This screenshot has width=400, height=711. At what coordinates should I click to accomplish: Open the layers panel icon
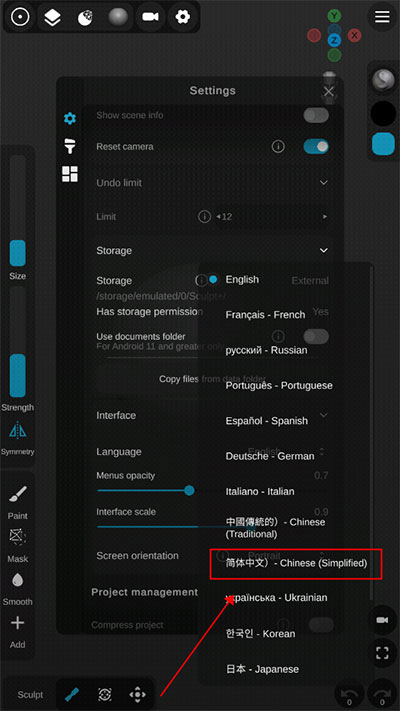(x=53, y=17)
